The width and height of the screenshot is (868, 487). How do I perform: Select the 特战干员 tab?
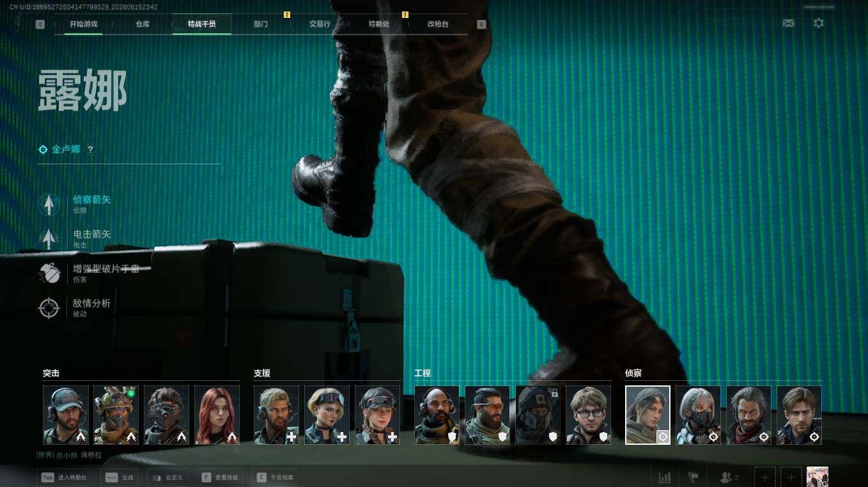coord(201,24)
